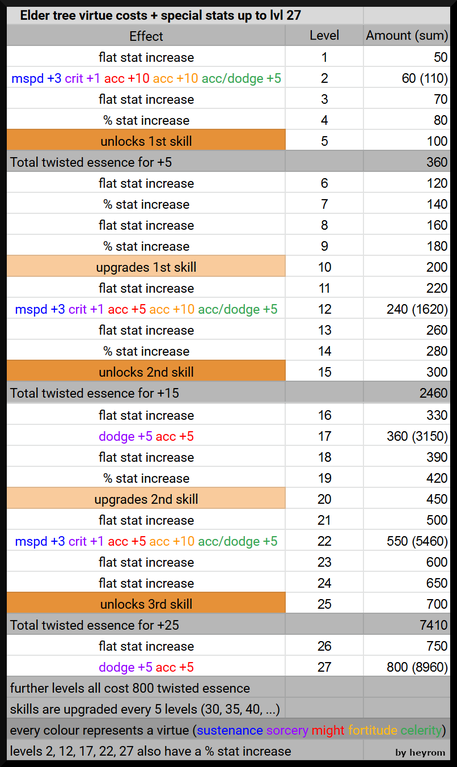The width and height of the screenshot is (457, 767).
Task: Select 'dodge +5 acc +5' cell in level 27 row
Action: [x=146, y=667]
